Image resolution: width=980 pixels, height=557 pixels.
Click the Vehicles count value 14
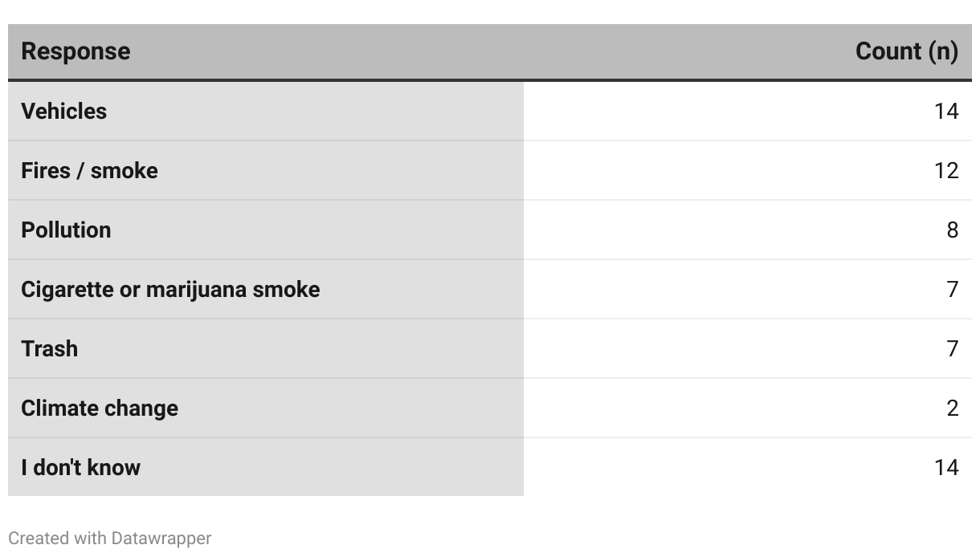coord(946,111)
